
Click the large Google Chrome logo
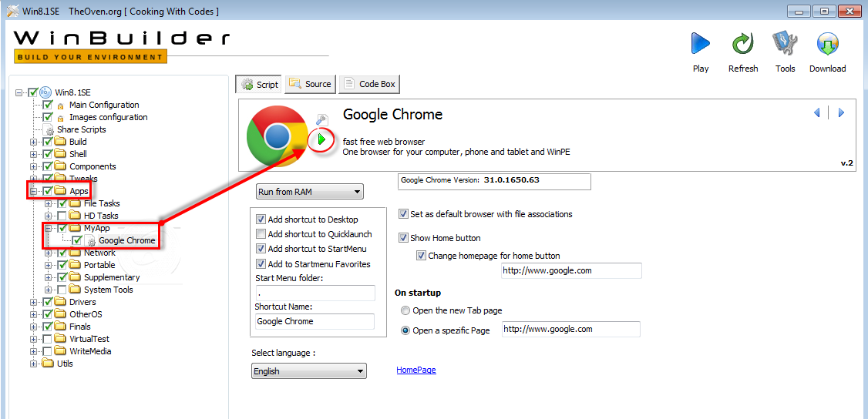[278, 136]
